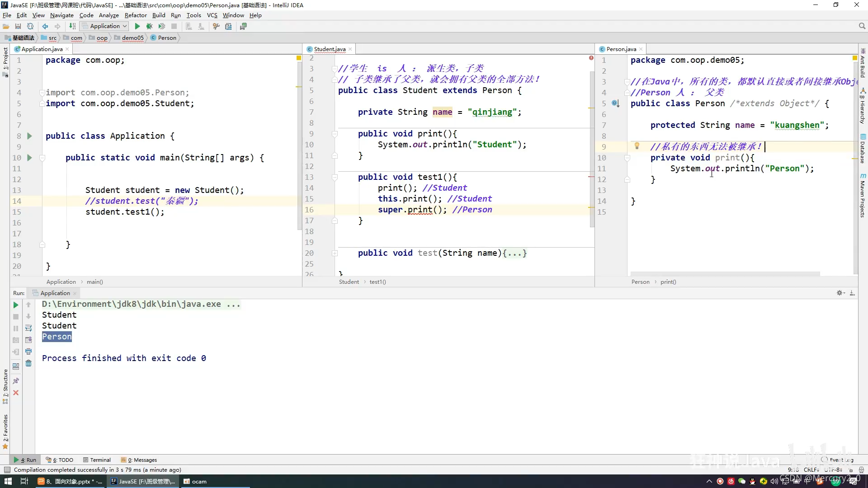Viewport: 868px width, 488px height.
Task: Click the Save All toolbar icon
Action: [18, 27]
